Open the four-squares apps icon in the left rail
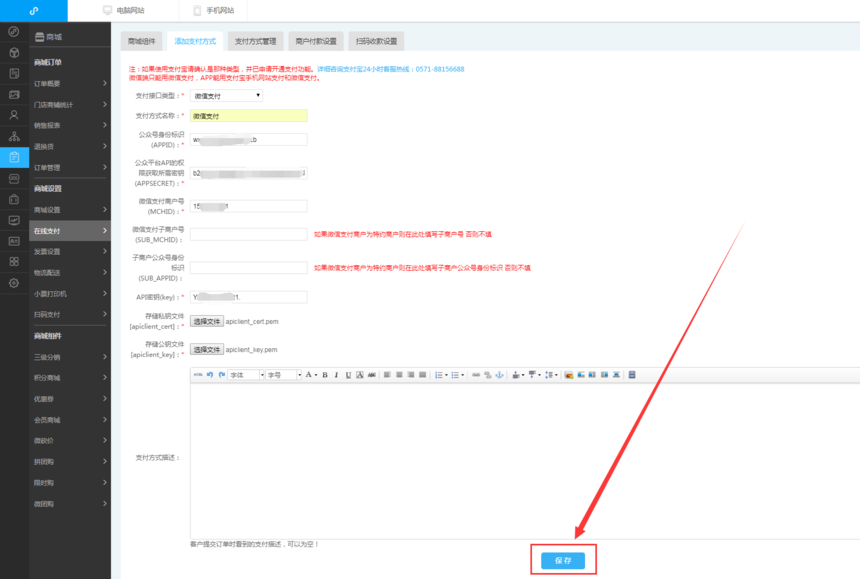This screenshot has width=860, height=579. [14, 262]
